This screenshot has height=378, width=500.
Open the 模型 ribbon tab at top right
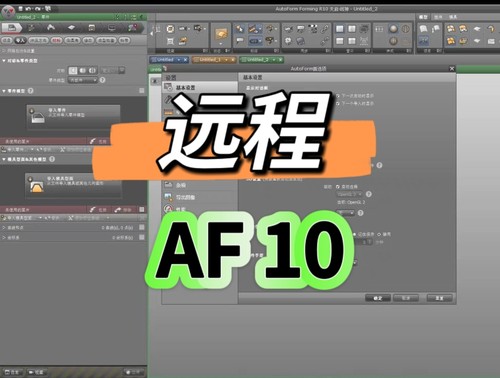coord(423,17)
